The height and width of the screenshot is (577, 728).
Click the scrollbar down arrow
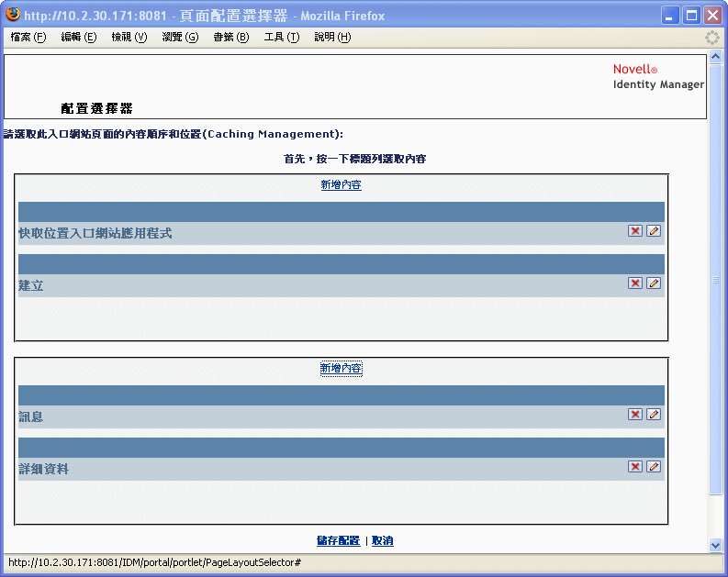(x=715, y=546)
